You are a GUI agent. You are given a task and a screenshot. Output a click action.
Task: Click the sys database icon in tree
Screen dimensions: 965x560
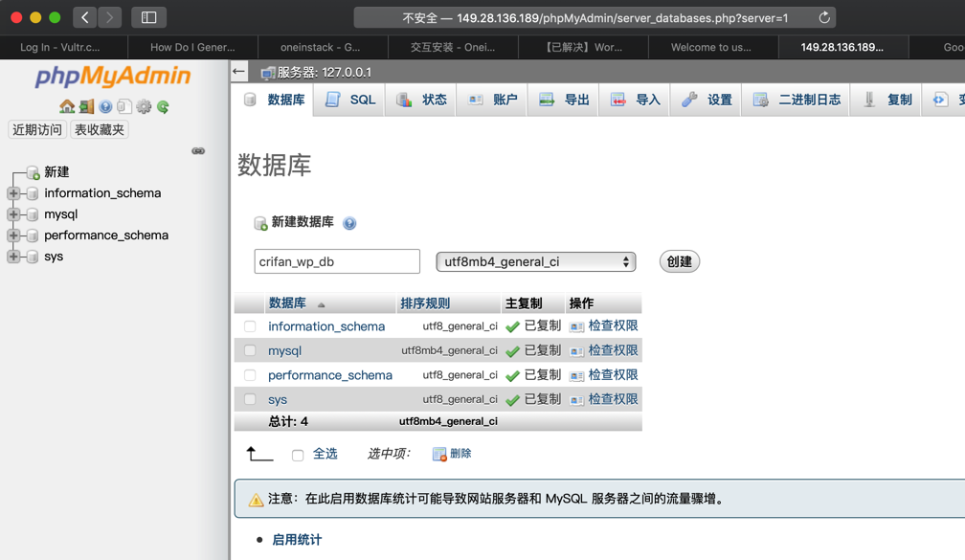pos(33,257)
